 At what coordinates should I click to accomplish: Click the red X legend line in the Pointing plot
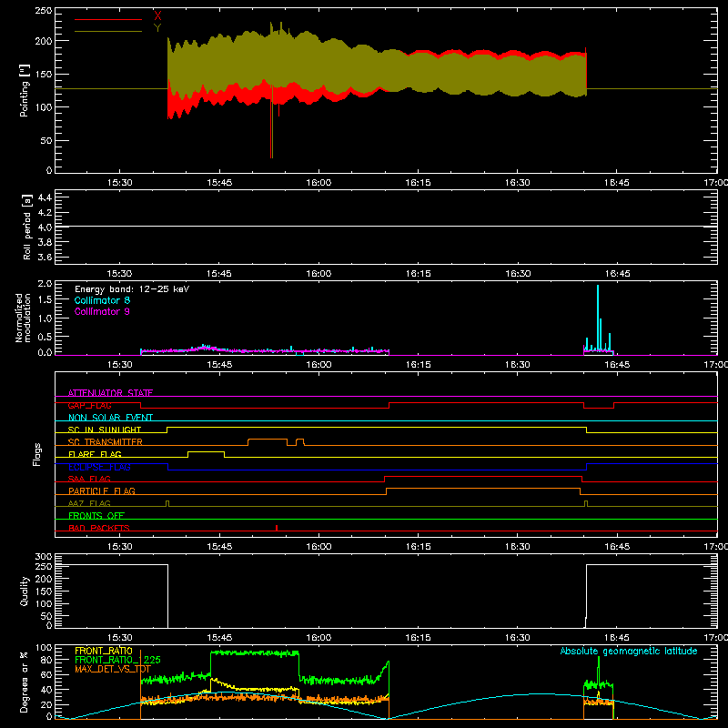coord(108,19)
